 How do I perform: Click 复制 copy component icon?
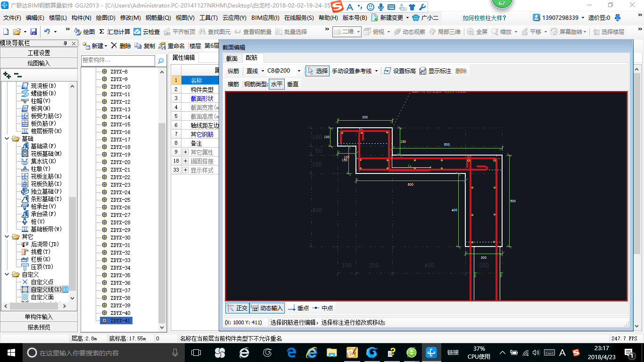pos(145,46)
